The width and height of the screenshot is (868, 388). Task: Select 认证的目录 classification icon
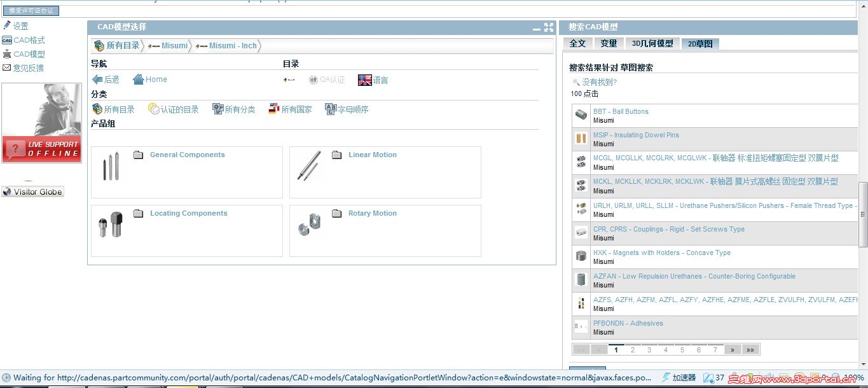(x=154, y=109)
